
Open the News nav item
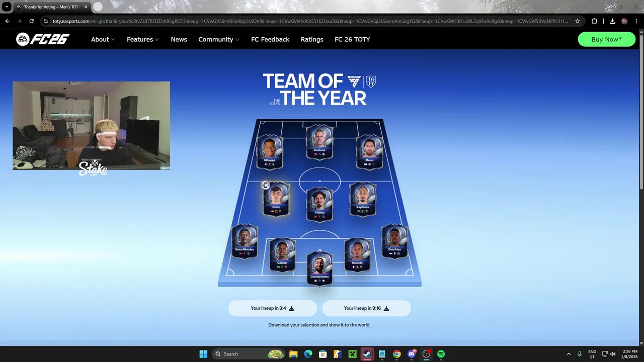(x=179, y=39)
